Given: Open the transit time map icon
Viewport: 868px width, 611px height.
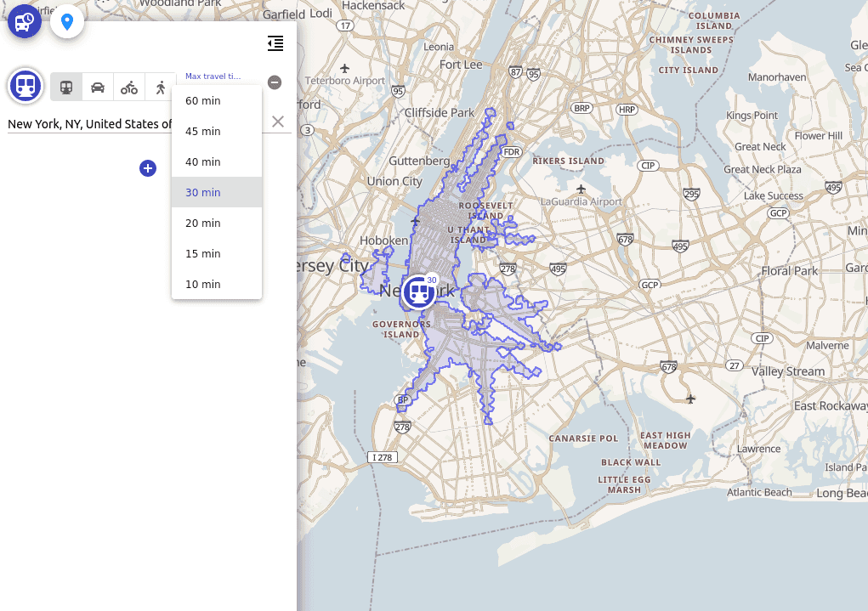Looking at the screenshot, I should (x=25, y=21).
